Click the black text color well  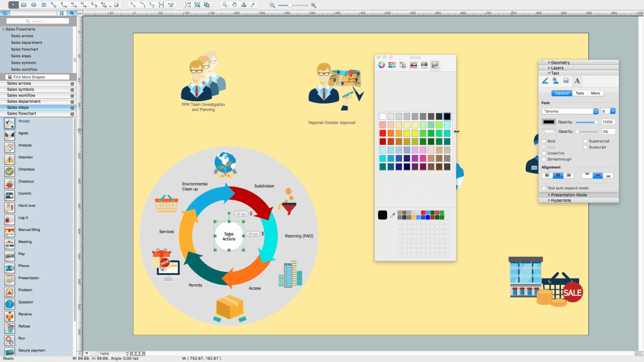[x=549, y=122]
